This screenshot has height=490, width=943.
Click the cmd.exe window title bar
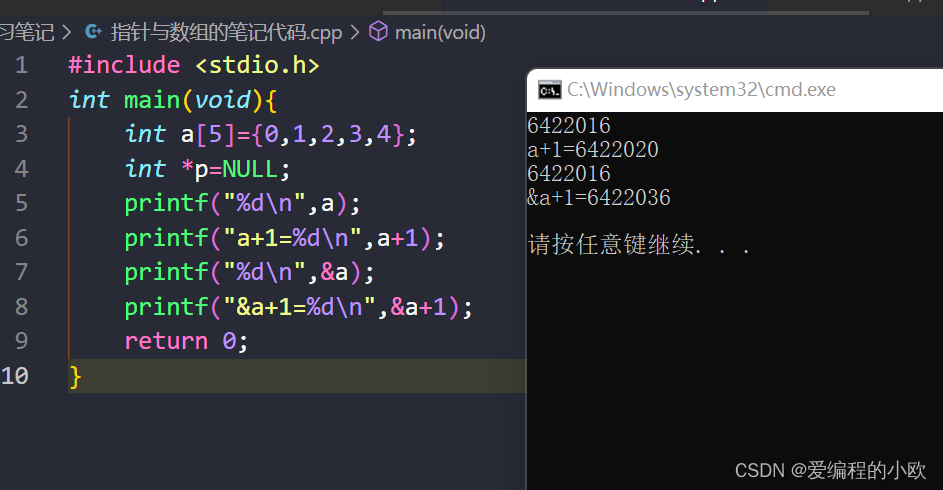tap(735, 90)
